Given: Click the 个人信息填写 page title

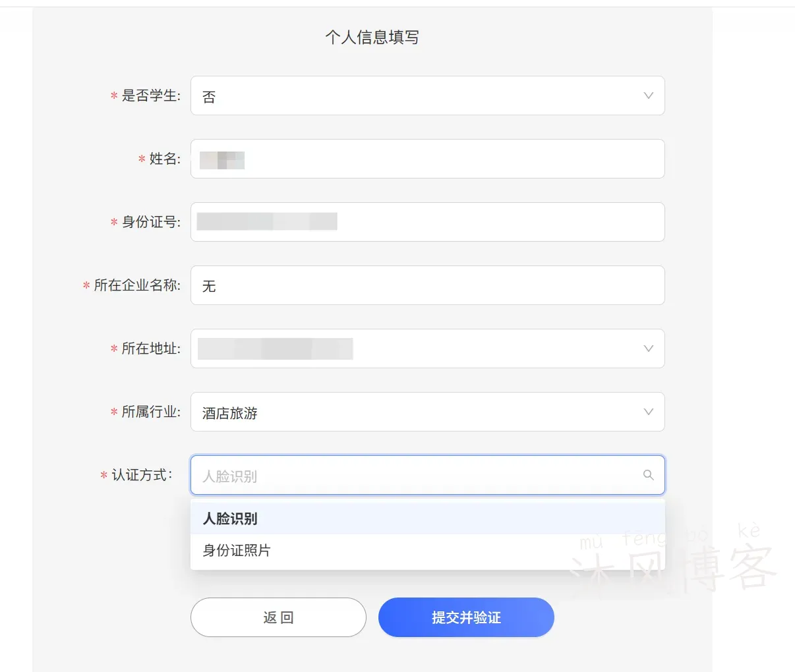Looking at the screenshot, I should [373, 37].
